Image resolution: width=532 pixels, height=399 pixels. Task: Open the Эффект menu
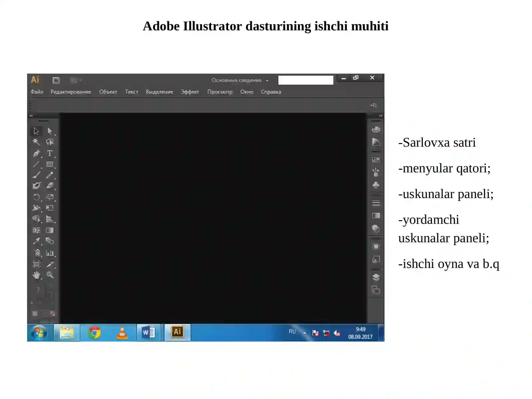point(190,92)
